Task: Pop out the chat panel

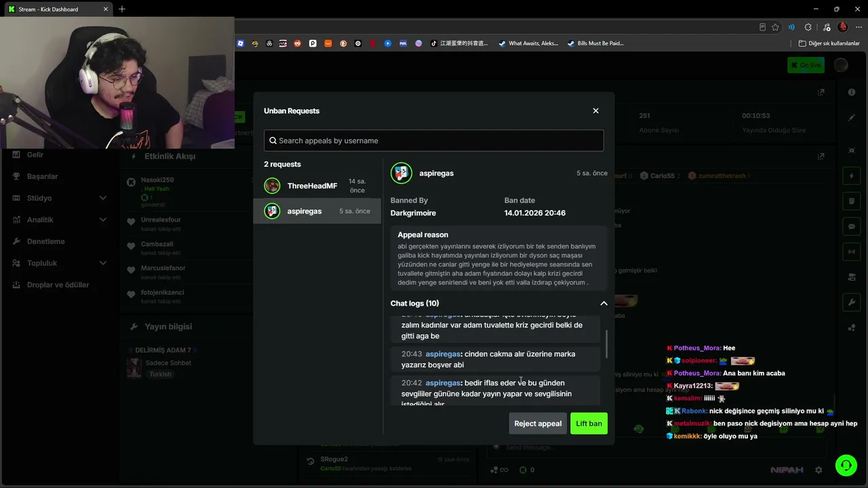Action: pyautogui.click(x=821, y=157)
